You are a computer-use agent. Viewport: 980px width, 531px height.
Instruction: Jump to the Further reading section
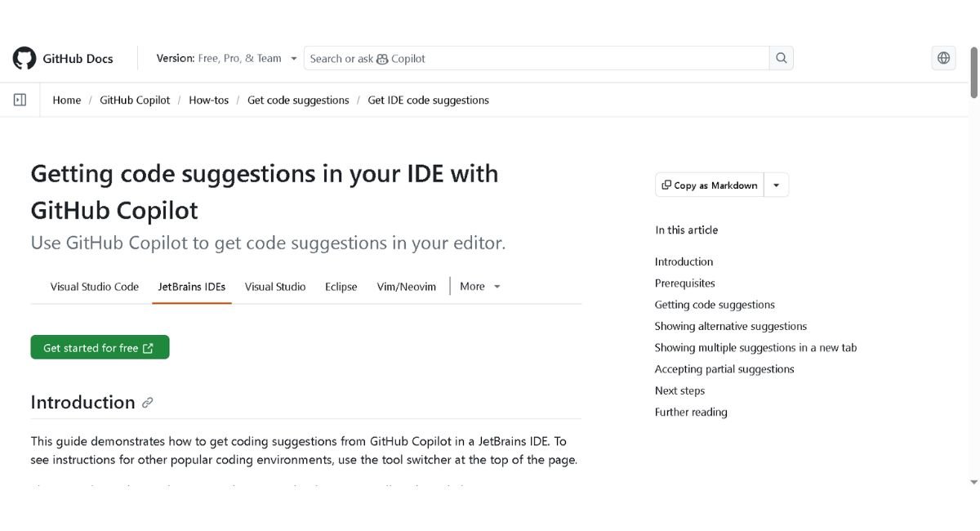[691, 413]
